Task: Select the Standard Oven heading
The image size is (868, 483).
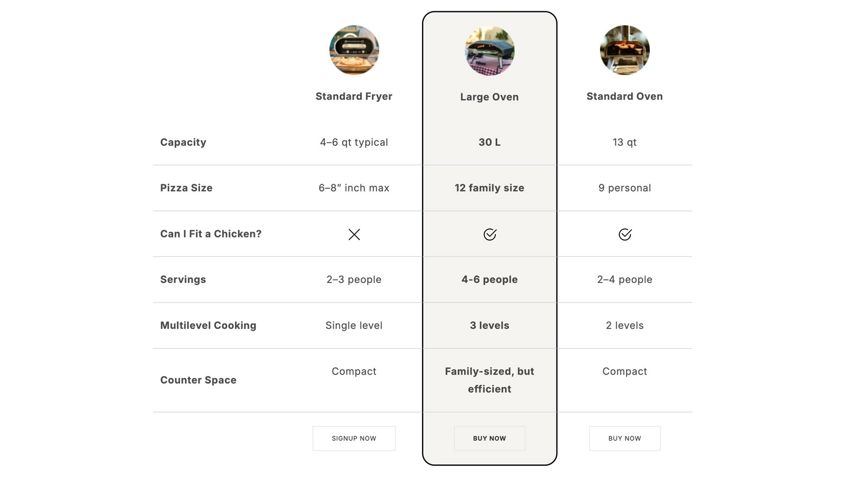Action: click(x=624, y=96)
